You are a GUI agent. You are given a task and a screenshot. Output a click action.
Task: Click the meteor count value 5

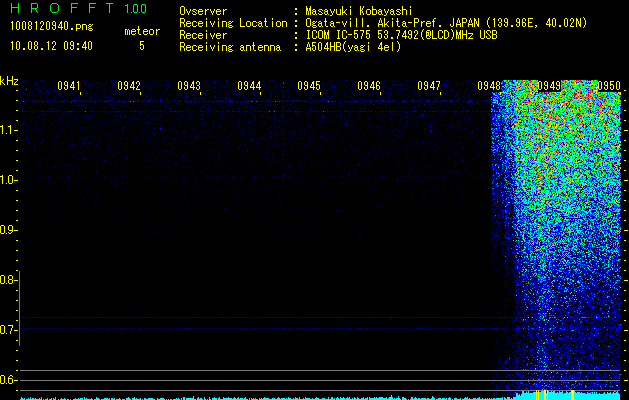coord(142,46)
